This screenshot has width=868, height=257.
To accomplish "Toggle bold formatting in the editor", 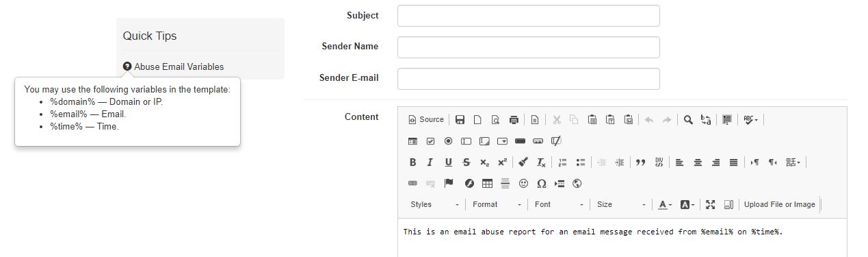I will 412,162.
